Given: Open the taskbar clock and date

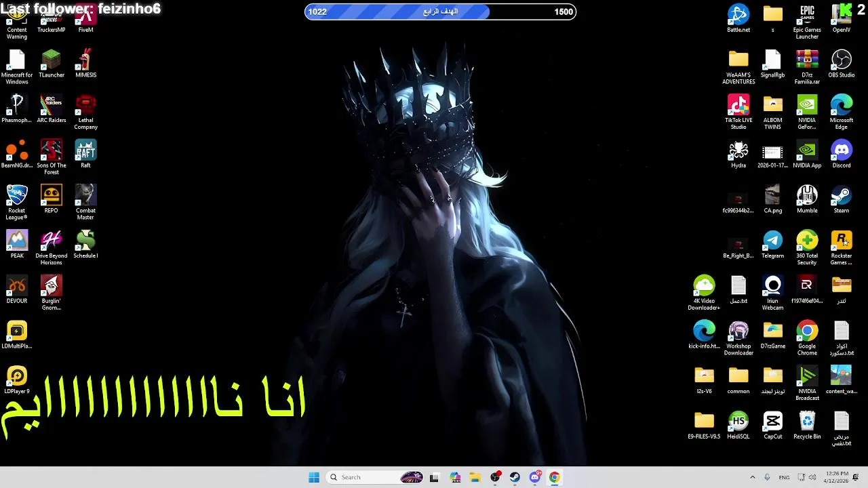Looking at the screenshot, I should [837, 477].
